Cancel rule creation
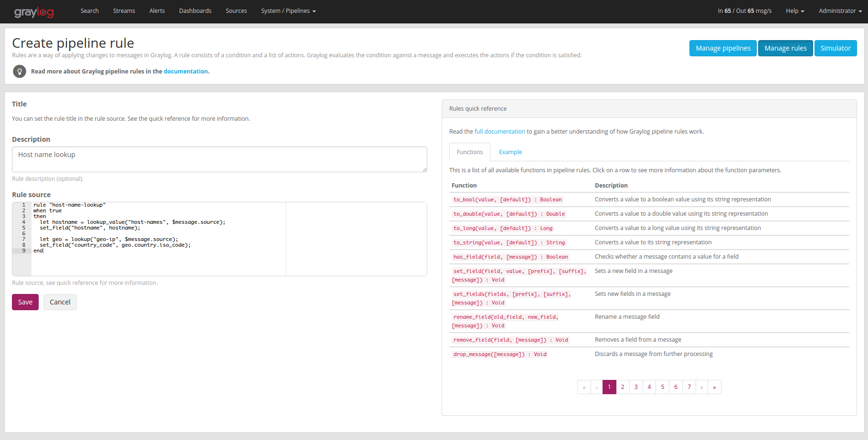The width and height of the screenshot is (868, 440). point(60,302)
